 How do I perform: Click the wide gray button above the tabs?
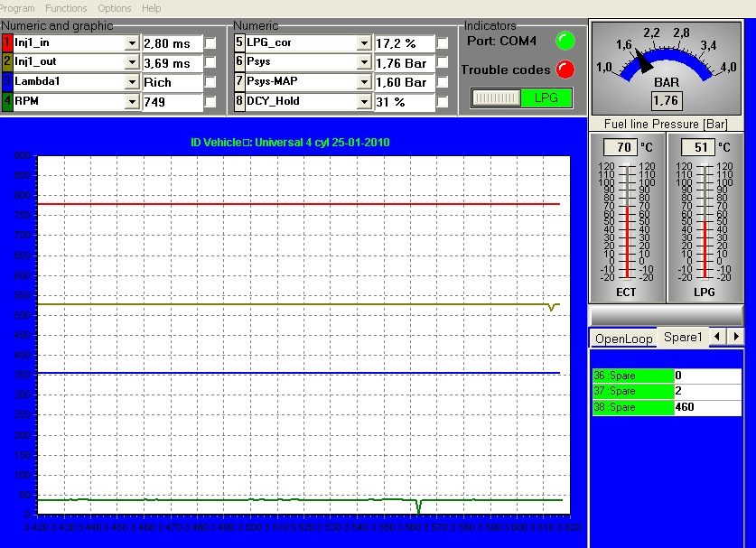666,314
